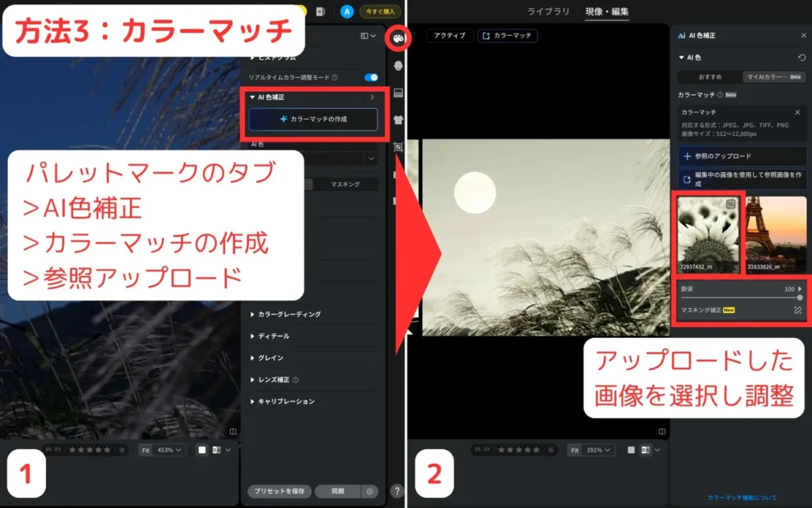Screen dimensions: 812x508
Task: Click the 今すぐ購入 button
Action: 380,12
